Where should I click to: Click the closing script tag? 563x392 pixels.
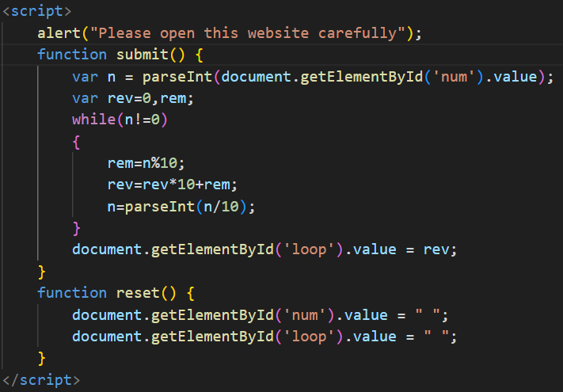coord(41,379)
